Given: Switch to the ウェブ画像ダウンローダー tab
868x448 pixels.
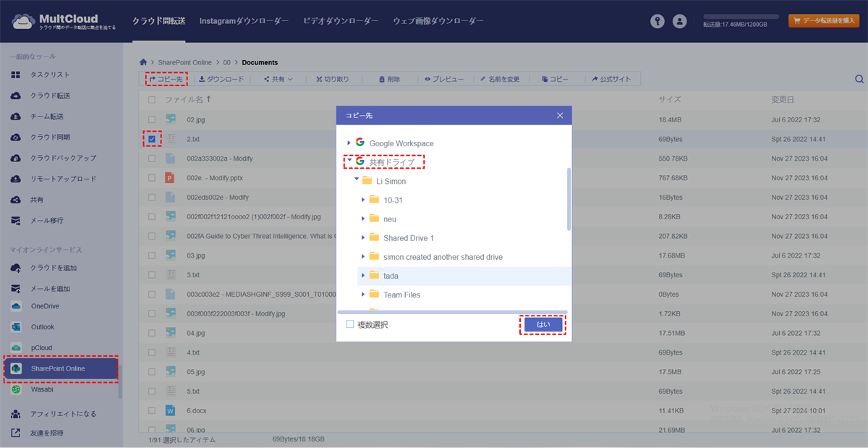Looking at the screenshot, I should [438, 22].
